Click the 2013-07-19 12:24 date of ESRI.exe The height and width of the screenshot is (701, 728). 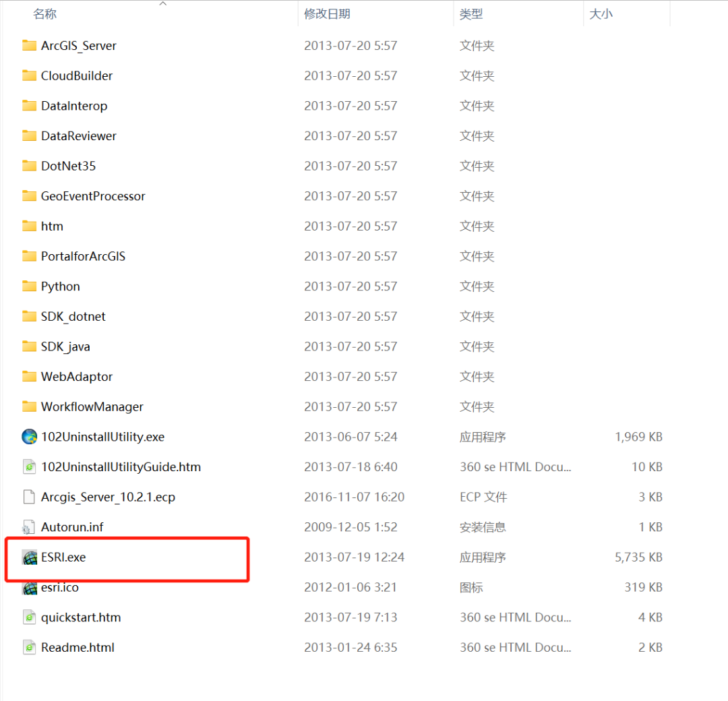355,557
